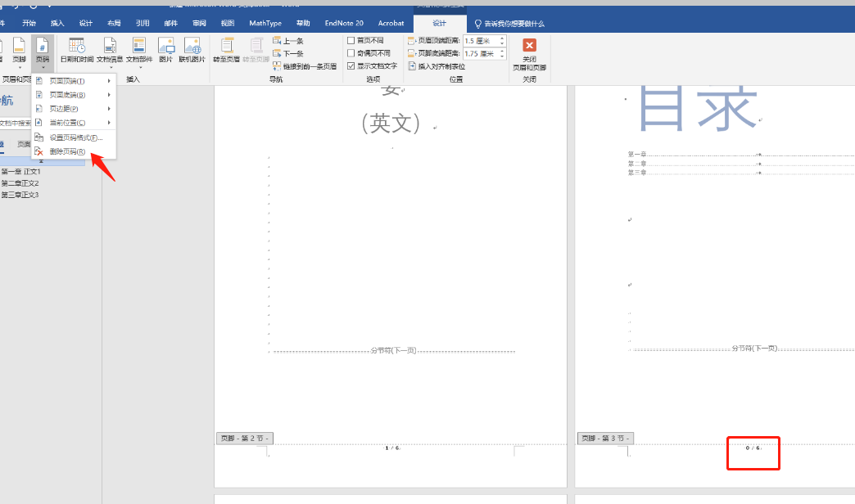The image size is (855, 504).
Task: Choose 当前位置(C) in page number menu
Action: (x=74, y=123)
